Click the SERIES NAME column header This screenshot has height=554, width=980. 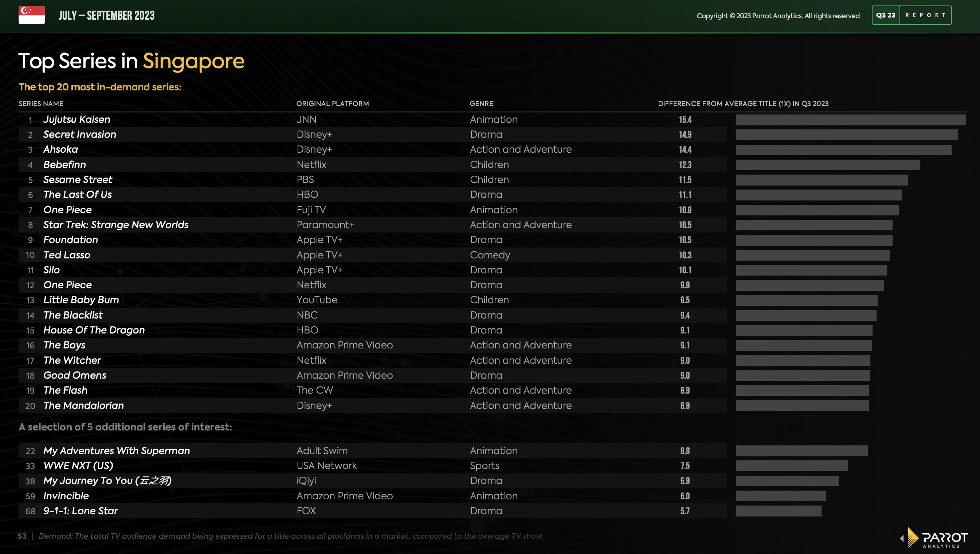click(x=41, y=104)
